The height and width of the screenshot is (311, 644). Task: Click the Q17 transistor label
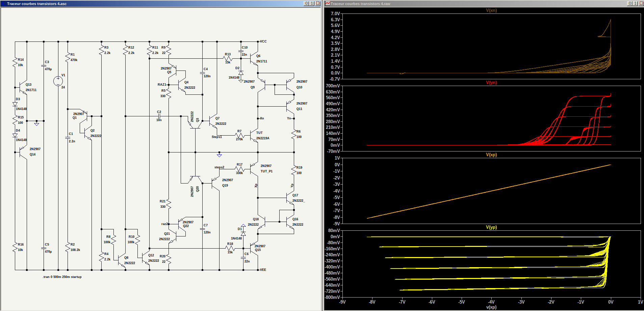(295, 195)
